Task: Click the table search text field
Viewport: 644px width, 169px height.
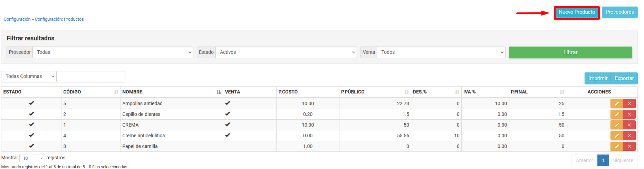Action: point(91,77)
